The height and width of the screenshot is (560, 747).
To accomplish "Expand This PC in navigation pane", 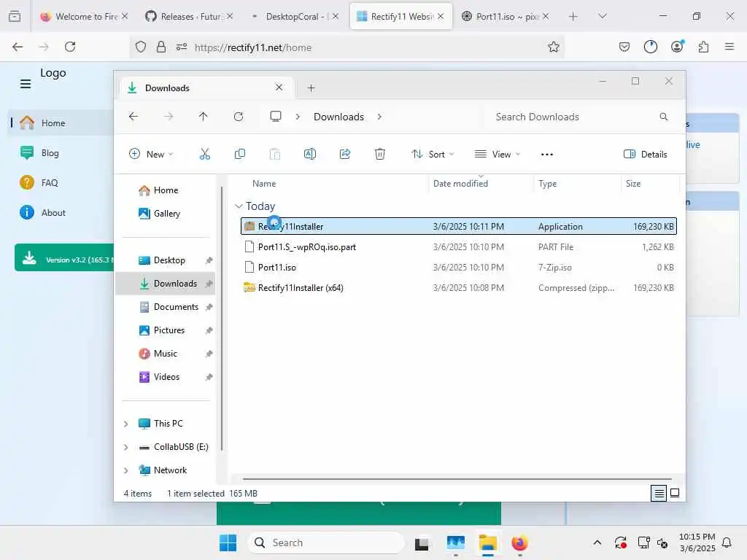I will 125,424.
